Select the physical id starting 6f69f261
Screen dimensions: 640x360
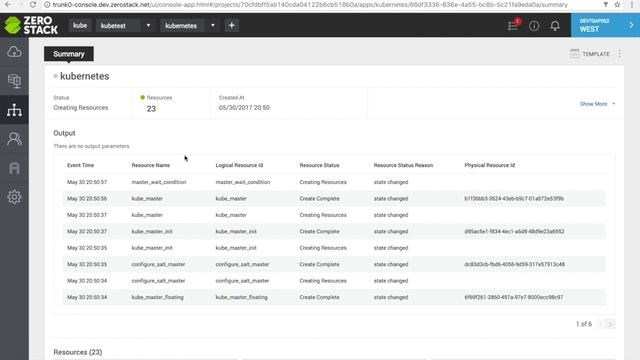click(x=513, y=297)
